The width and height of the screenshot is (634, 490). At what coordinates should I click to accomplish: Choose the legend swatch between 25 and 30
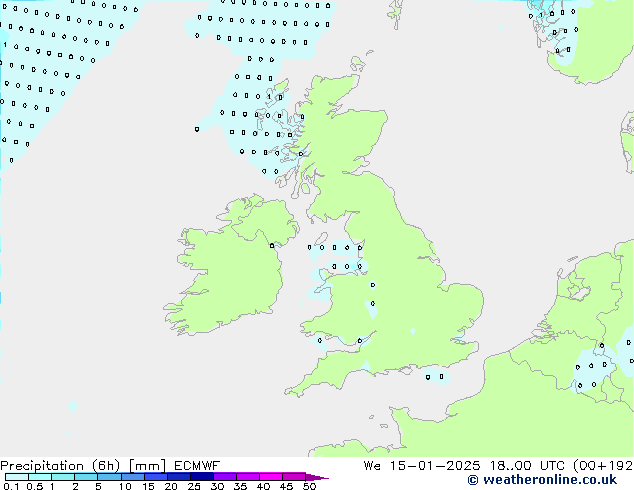pos(201,477)
